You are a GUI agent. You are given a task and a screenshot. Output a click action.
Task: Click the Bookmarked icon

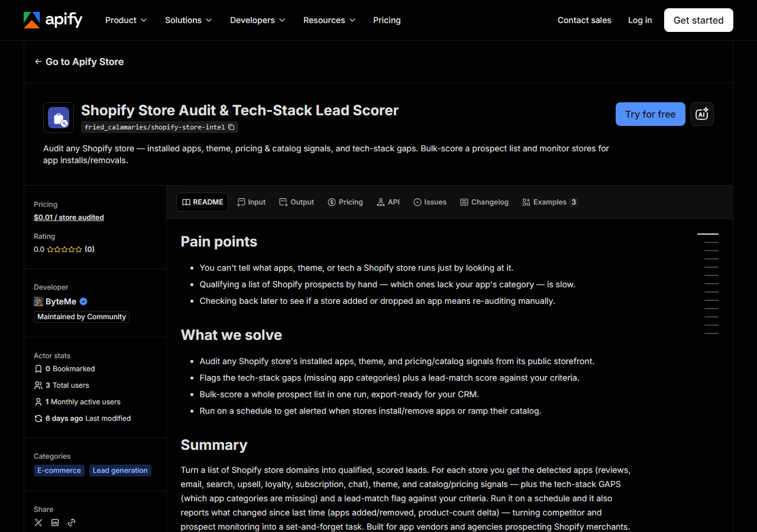coord(38,369)
